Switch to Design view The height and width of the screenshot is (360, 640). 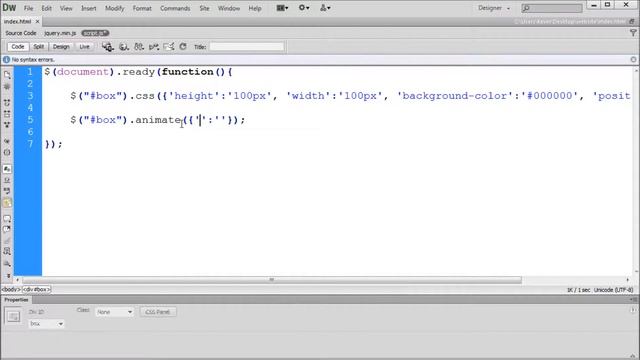pos(61,47)
